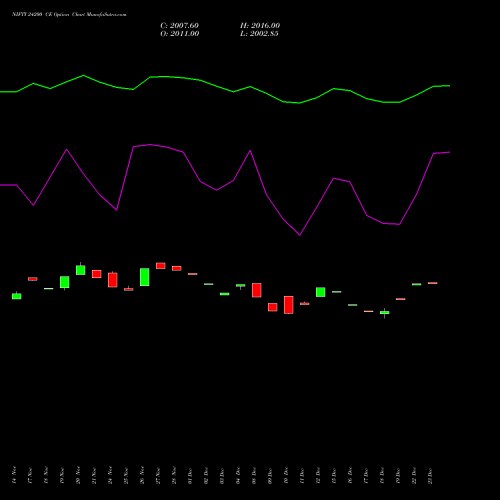Screen dimensions: 500x500
Task: Click the tall green candlestick for 26 Nov
Action: 145,277
